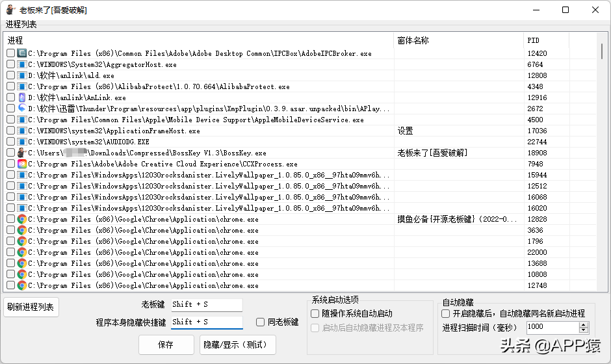Select the Thunder XmpPlugin process path row
This screenshot has width=611, height=364.
pos(209,109)
